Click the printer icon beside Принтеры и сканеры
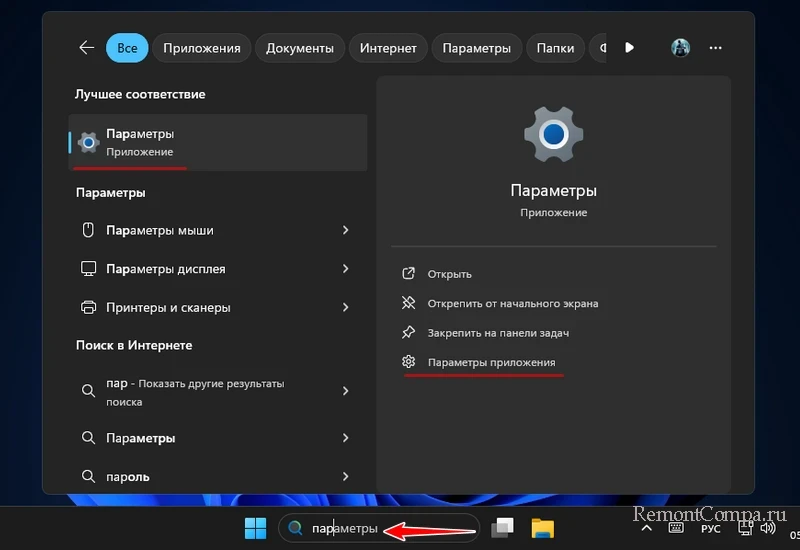The height and width of the screenshot is (550, 800). click(x=88, y=307)
